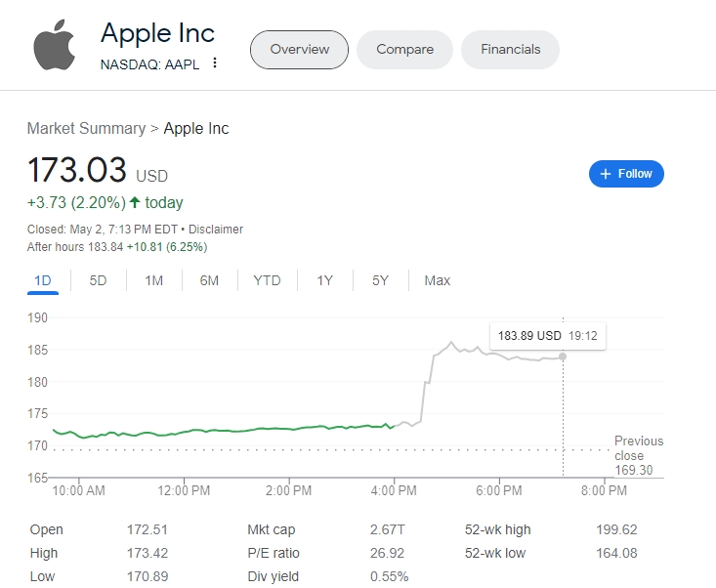Open the three-dot menu beside NASDAQ: AAPL

tap(215, 63)
